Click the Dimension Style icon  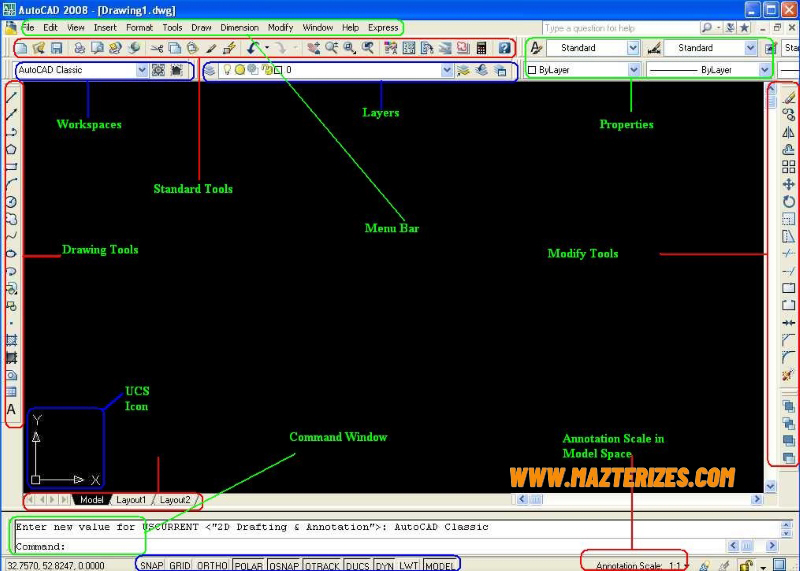654,48
